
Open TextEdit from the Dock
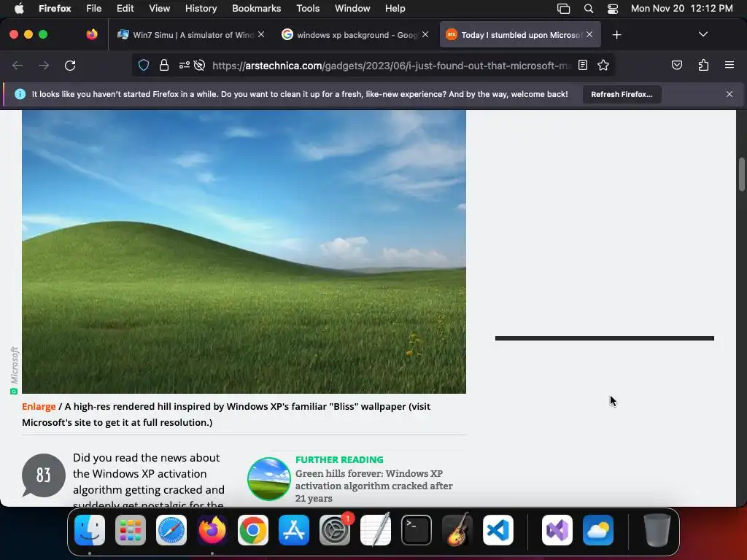coord(376,529)
